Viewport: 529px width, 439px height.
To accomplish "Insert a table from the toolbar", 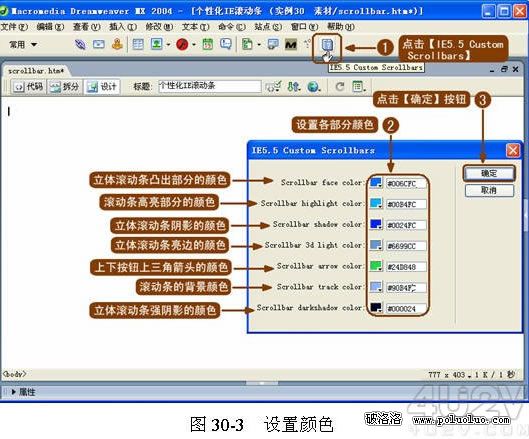I will tap(138, 44).
